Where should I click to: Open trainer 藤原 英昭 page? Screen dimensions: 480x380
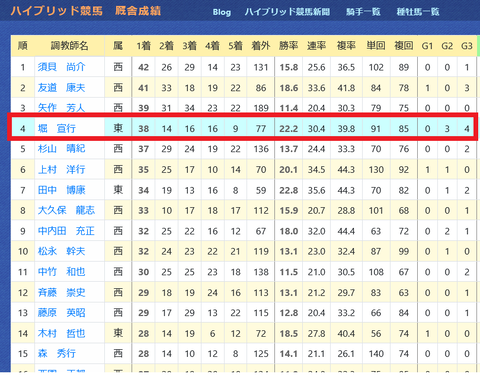(x=61, y=313)
